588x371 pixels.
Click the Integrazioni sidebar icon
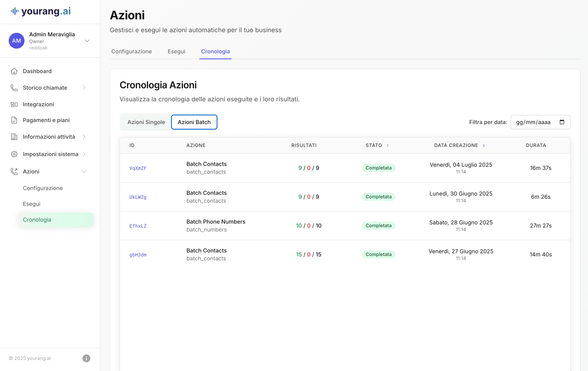coord(14,104)
